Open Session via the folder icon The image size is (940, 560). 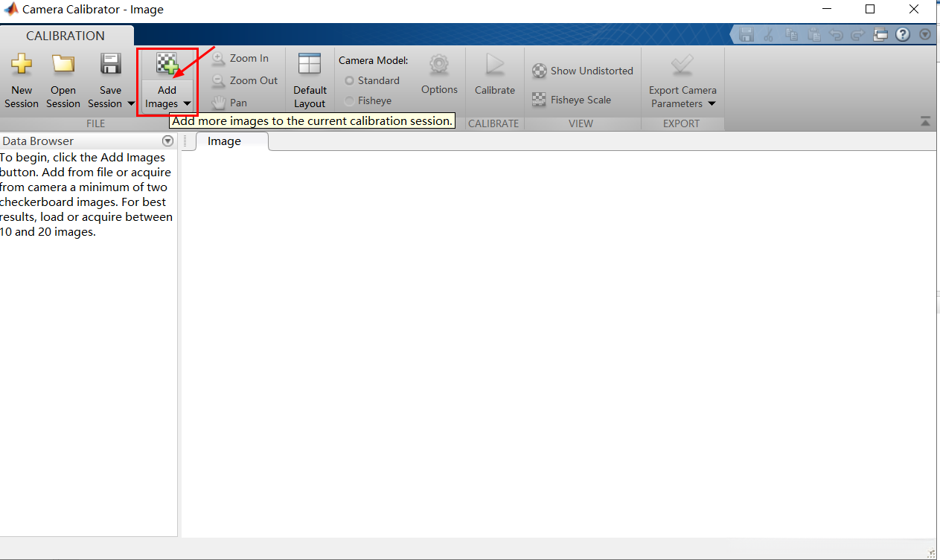pyautogui.click(x=63, y=64)
